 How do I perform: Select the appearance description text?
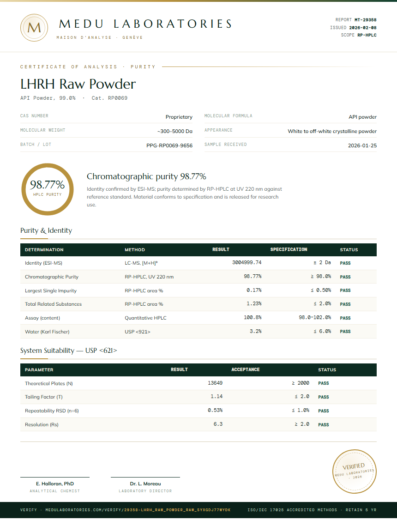[x=332, y=131]
